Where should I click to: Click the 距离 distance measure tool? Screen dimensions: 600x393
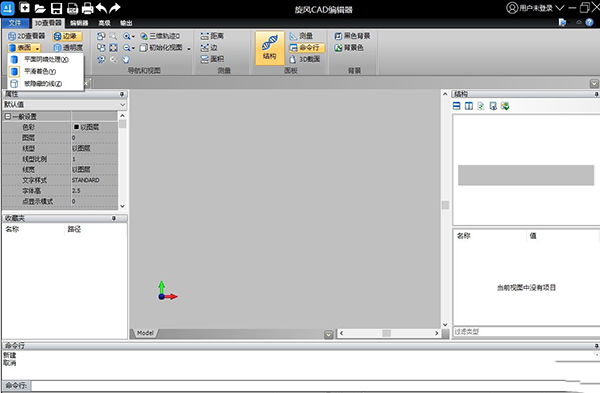click(212, 36)
